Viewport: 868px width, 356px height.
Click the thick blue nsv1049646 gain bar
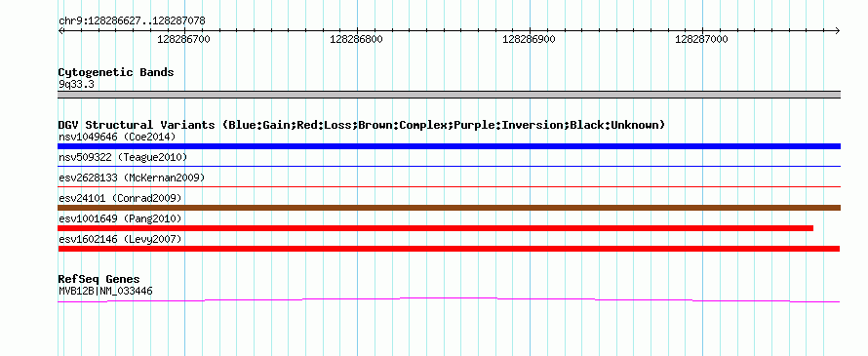(x=449, y=146)
